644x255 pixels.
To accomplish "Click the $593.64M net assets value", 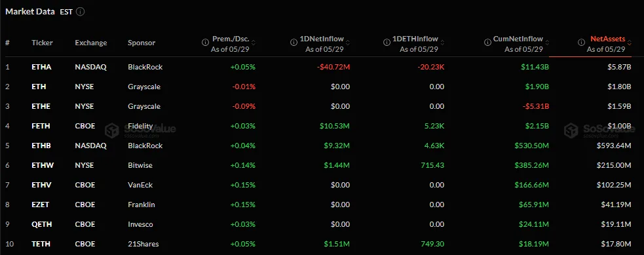I will click(x=614, y=146).
